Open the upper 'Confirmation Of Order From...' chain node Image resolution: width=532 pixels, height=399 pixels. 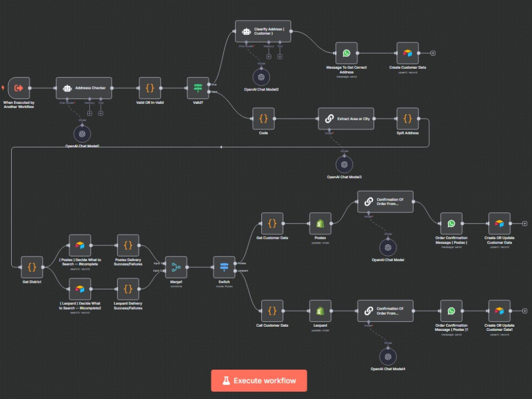(385, 202)
